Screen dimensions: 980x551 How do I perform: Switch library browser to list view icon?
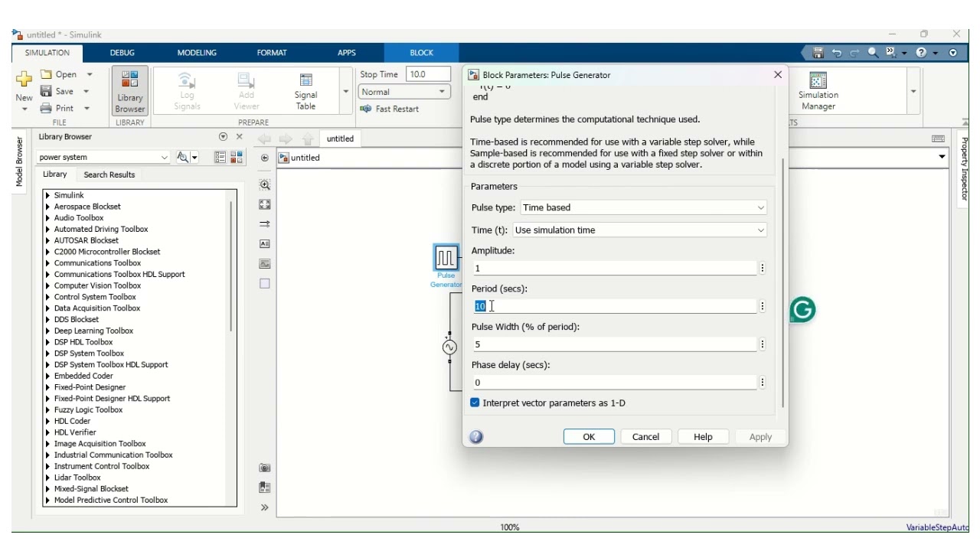tap(220, 157)
